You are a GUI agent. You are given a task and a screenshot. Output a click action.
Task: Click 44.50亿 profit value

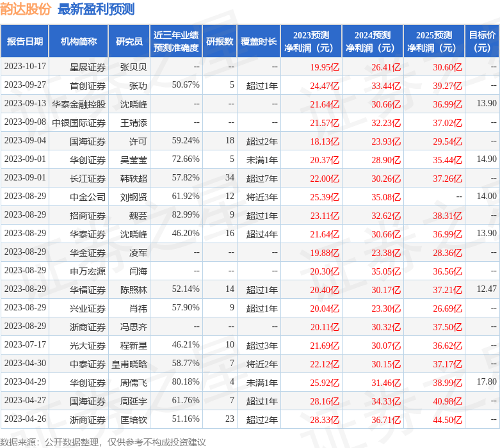[x=448, y=420]
